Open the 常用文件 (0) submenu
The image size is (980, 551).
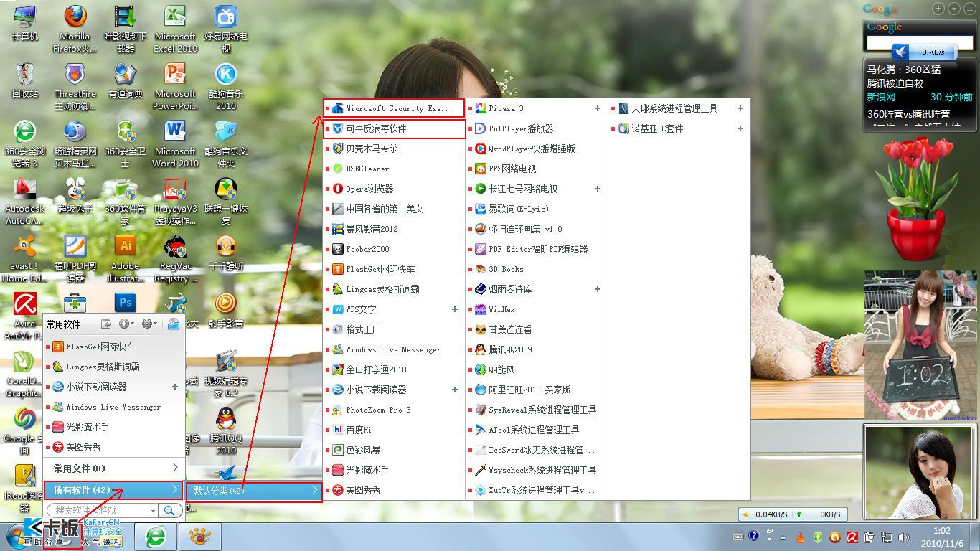click(115, 468)
